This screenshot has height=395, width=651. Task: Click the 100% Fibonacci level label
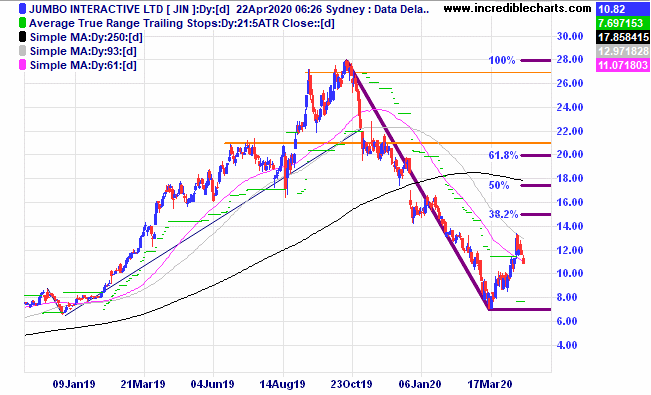pos(502,61)
